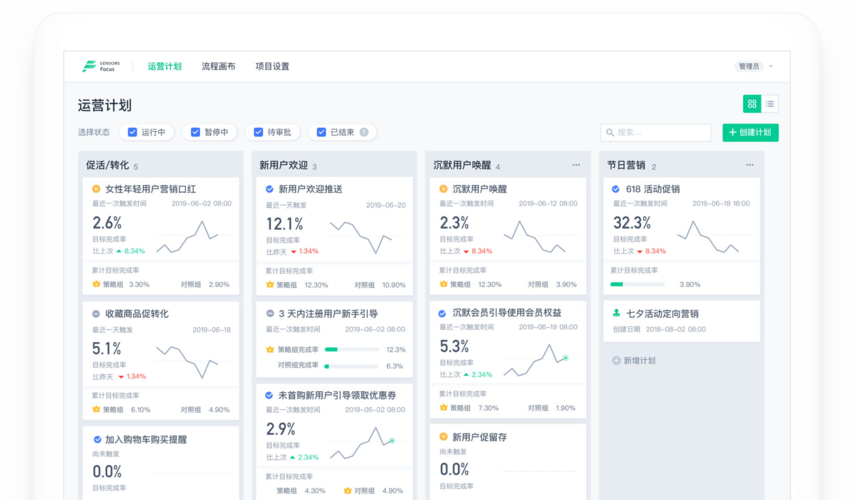This screenshot has width=854, height=500.
Task: Open more options for 节日营销 column
Action: (749, 165)
